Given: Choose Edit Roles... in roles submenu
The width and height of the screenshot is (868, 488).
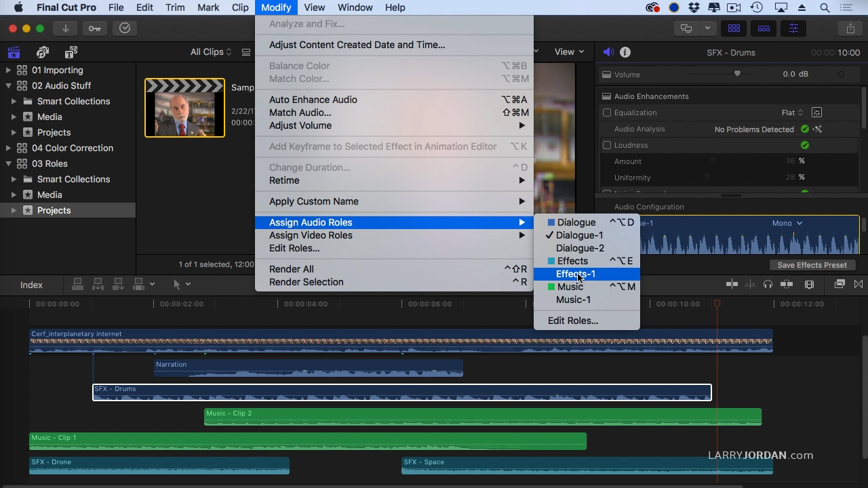Looking at the screenshot, I should point(587,321).
